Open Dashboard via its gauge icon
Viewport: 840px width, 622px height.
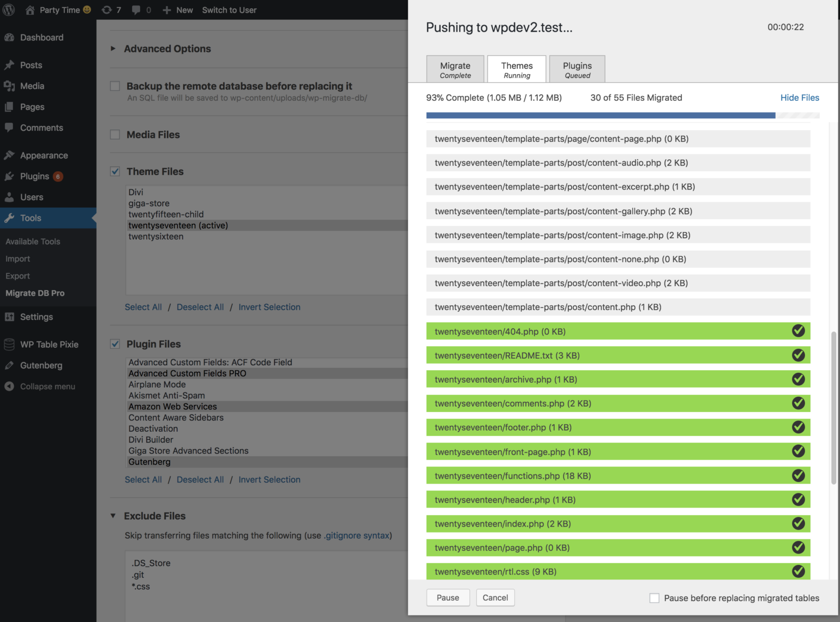pos(9,38)
